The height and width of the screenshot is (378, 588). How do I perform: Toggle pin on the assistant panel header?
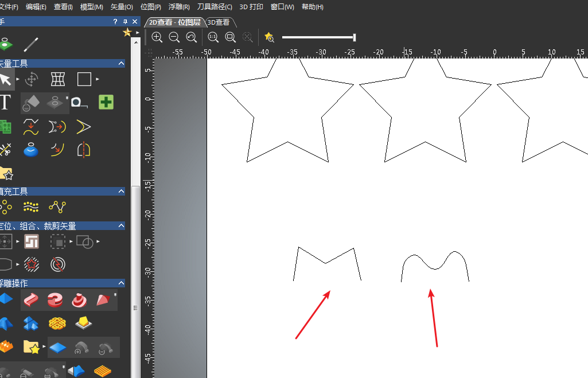125,21
